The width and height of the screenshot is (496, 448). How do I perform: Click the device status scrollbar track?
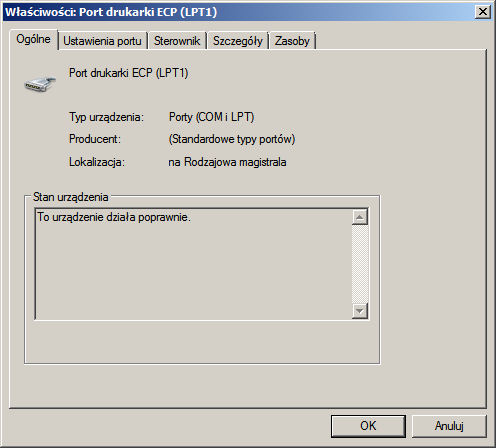tap(360, 264)
